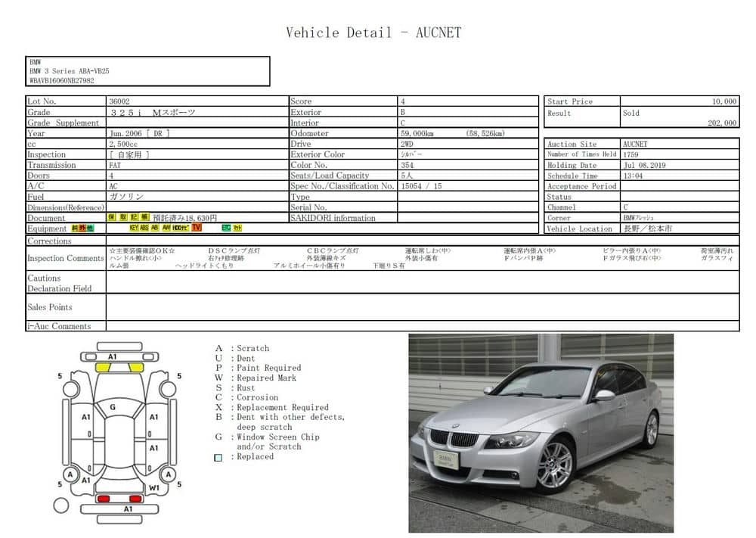
Task: Click the ABS equipment badge
Action: pos(144,228)
